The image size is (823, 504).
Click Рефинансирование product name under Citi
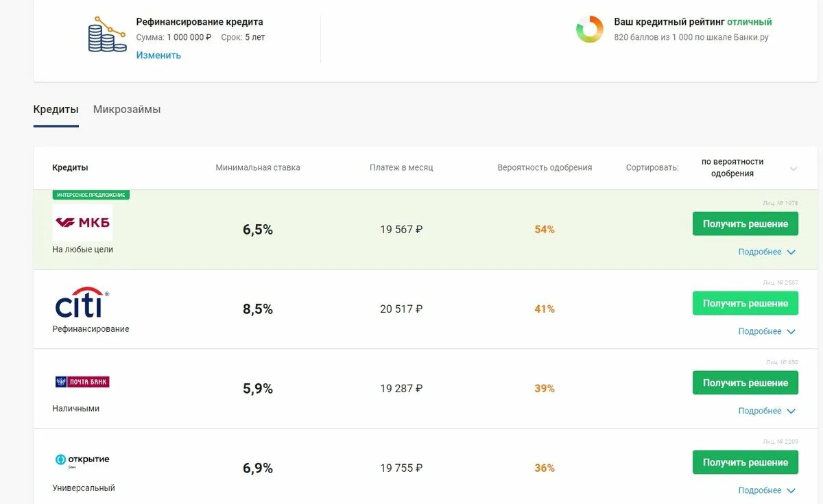[x=91, y=329]
